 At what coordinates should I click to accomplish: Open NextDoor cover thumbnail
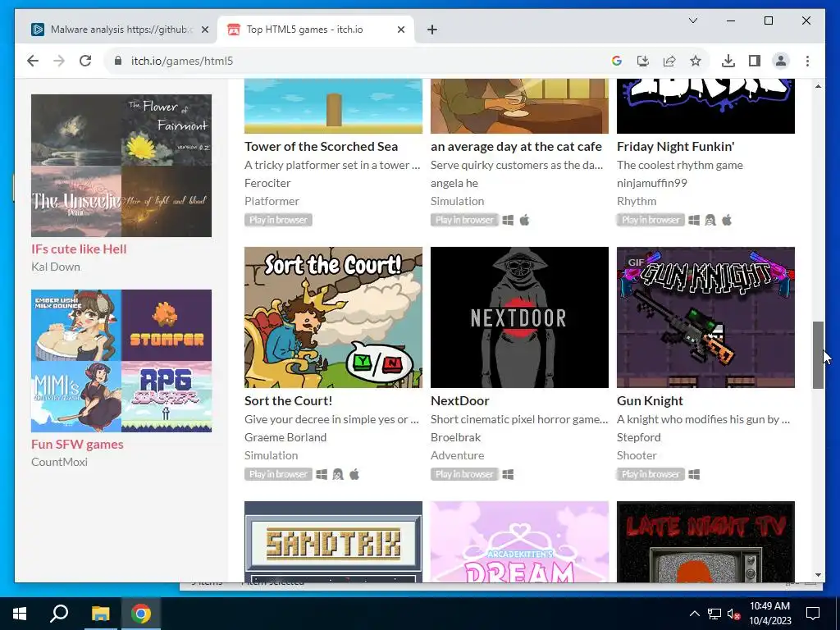(519, 317)
